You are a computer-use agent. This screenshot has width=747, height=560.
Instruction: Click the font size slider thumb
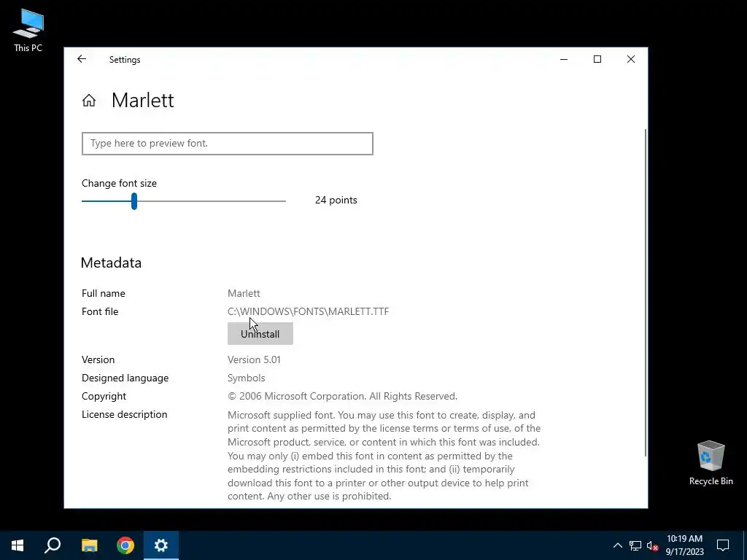(x=134, y=201)
